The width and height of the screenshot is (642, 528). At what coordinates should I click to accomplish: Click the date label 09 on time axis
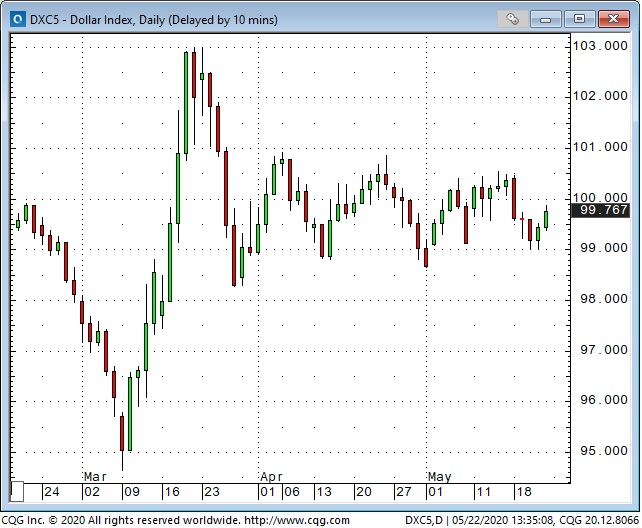point(132,492)
